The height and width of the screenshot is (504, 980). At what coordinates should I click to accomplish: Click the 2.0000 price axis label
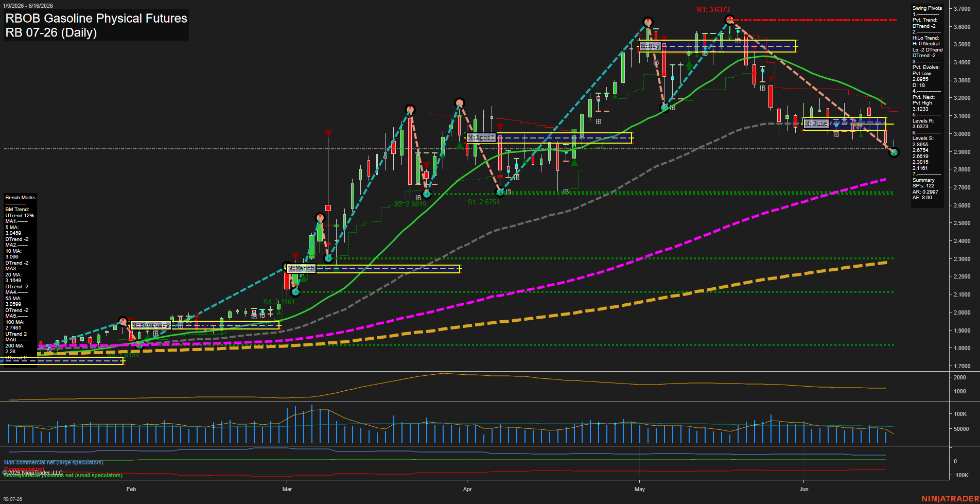coord(962,312)
